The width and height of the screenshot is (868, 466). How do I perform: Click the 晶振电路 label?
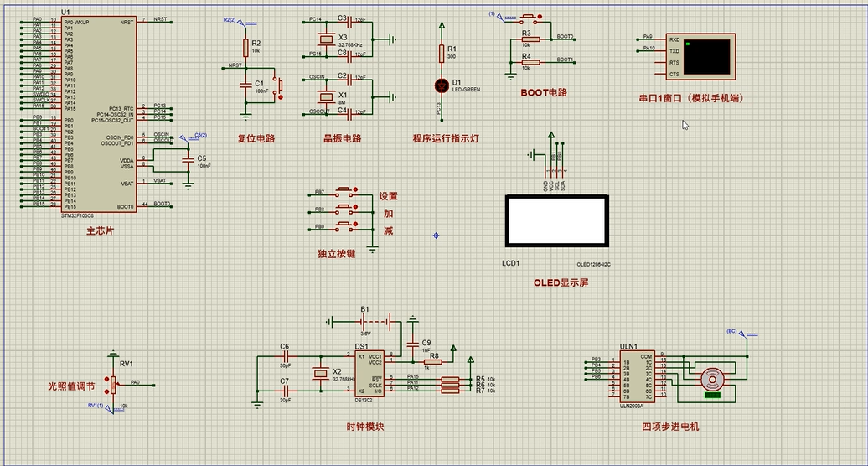point(343,138)
